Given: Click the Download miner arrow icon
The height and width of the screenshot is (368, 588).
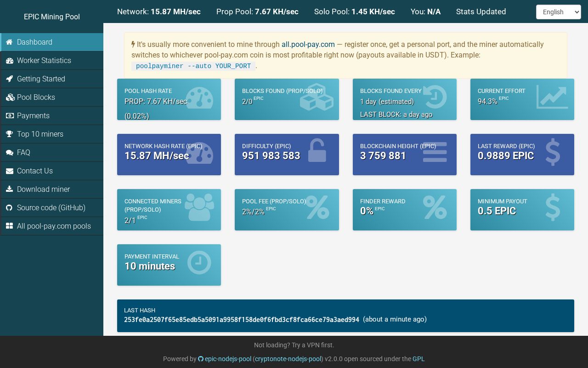Looking at the screenshot, I should coord(9,190).
